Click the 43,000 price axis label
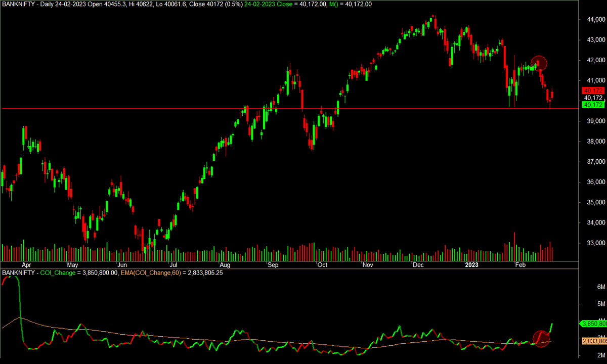 [595, 40]
